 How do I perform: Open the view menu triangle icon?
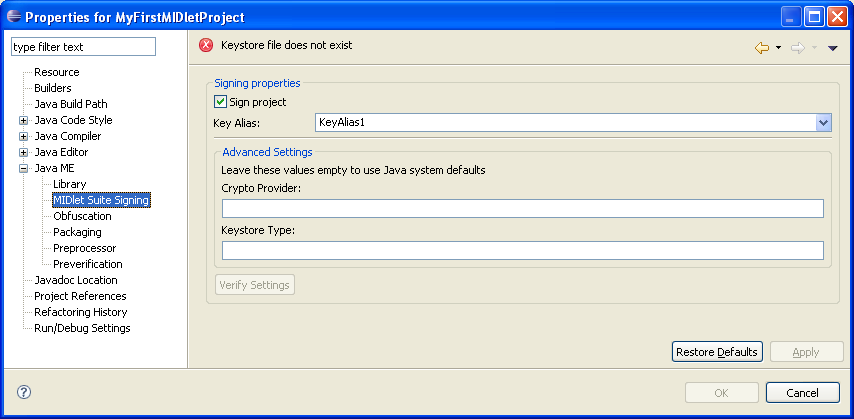[832, 48]
